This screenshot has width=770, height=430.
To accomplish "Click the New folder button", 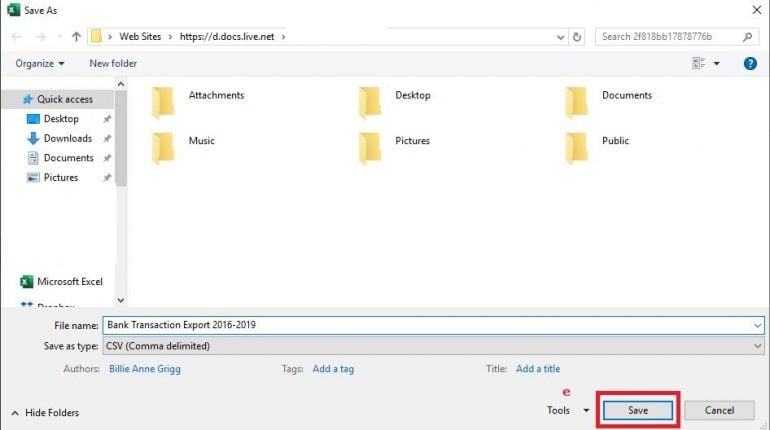I will 113,63.
